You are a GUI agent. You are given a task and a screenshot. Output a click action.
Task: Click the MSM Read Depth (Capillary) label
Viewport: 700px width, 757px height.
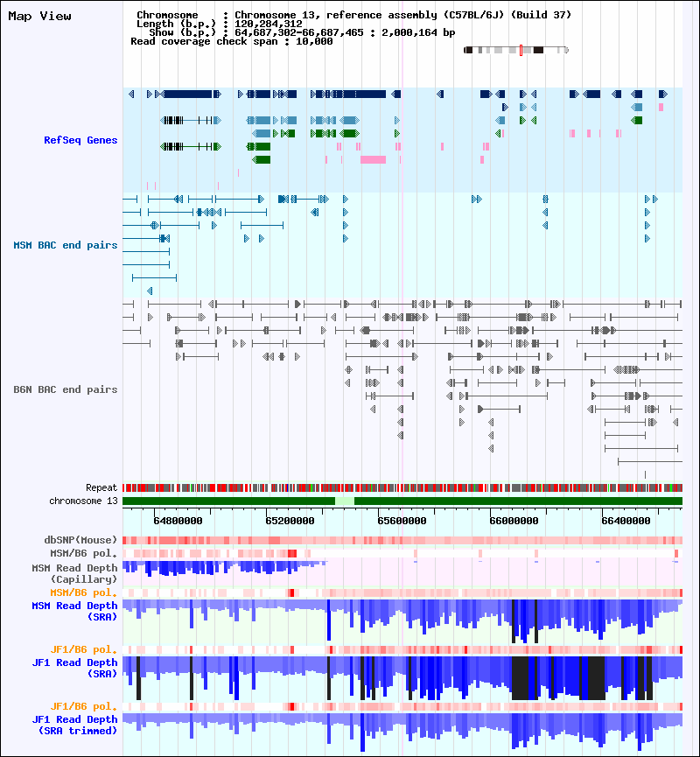75,573
